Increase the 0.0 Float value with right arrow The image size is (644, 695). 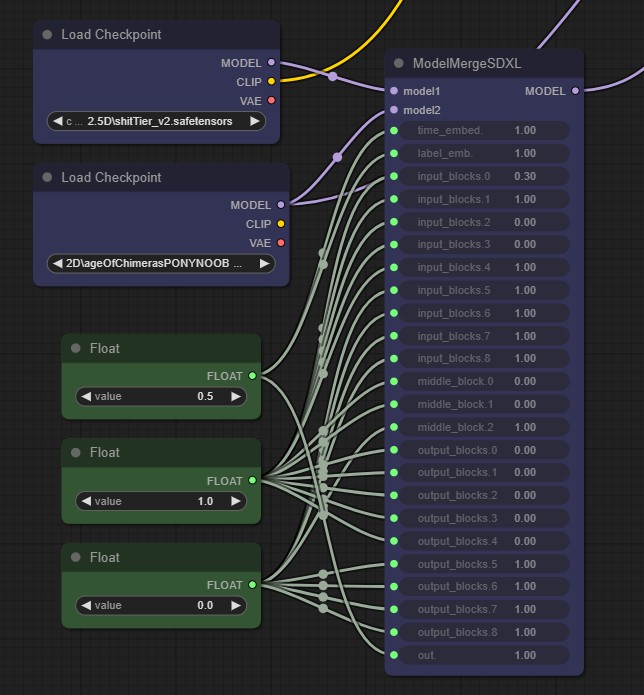pyautogui.click(x=236, y=605)
